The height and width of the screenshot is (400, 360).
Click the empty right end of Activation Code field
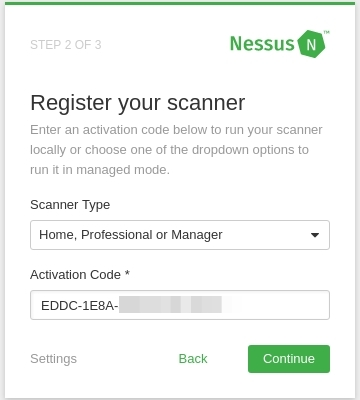[280, 305]
